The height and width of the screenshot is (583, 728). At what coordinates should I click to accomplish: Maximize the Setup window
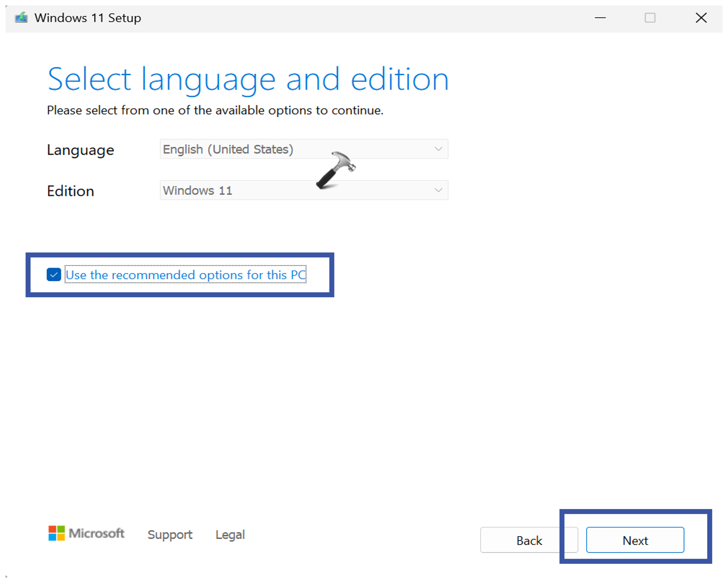click(x=650, y=17)
